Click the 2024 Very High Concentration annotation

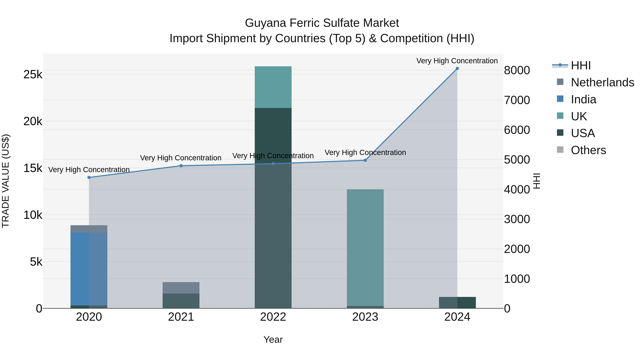point(457,61)
